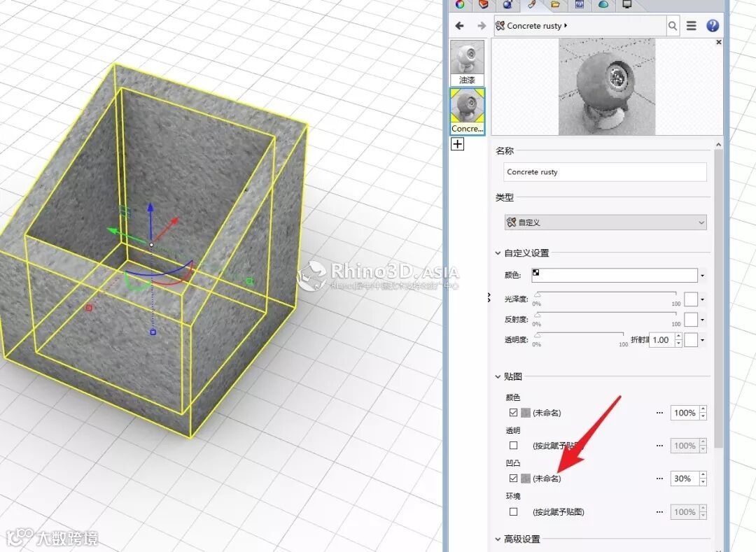Increase 颜色 texture amount with up stepper
The width and height of the screenshot is (756, 552).
(x=703, y=409)
